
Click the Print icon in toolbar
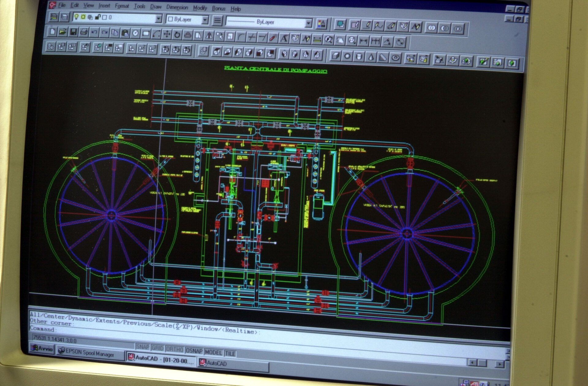(x=84, y=32)
